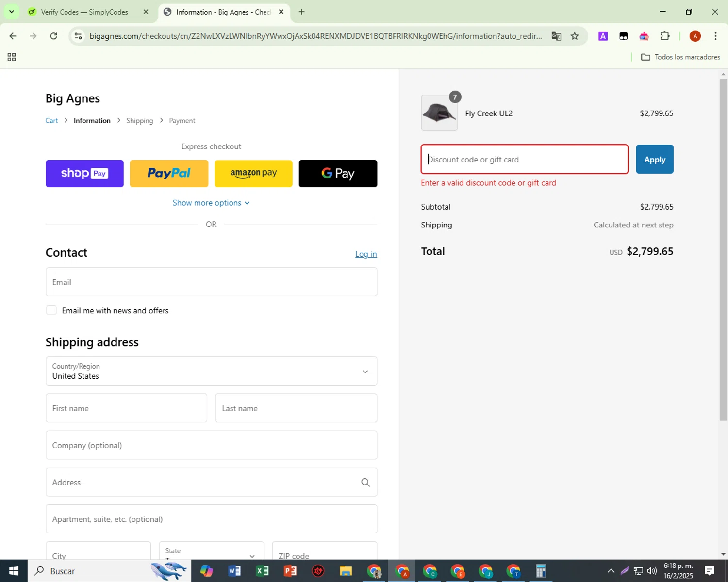Viewport: 728px width, 582px height.
Task: Click the Log in link
Action: (x=366, y=254)
